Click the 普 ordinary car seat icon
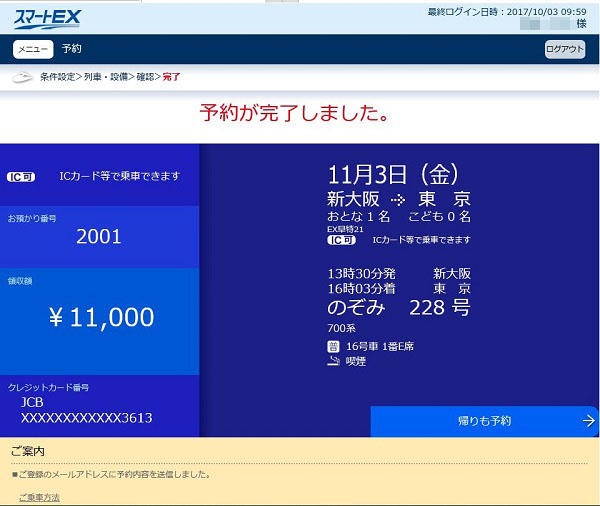This screenshot has width=600, height=506. (334, 346)
